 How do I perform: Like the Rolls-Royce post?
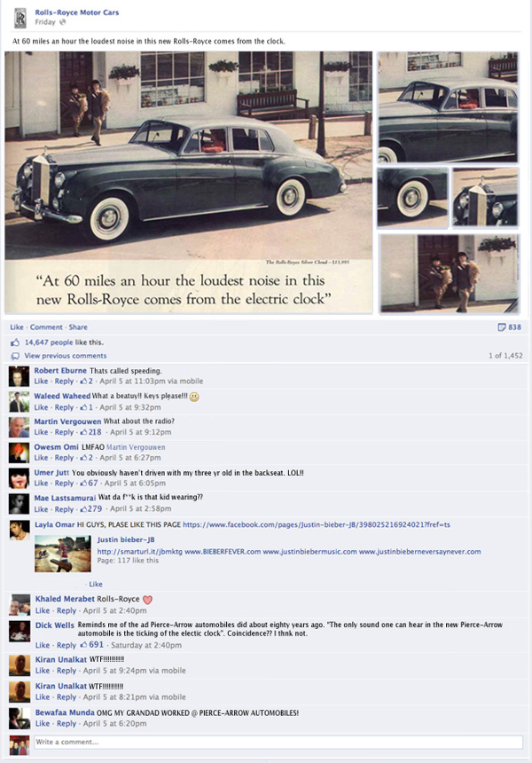(17, 327)
